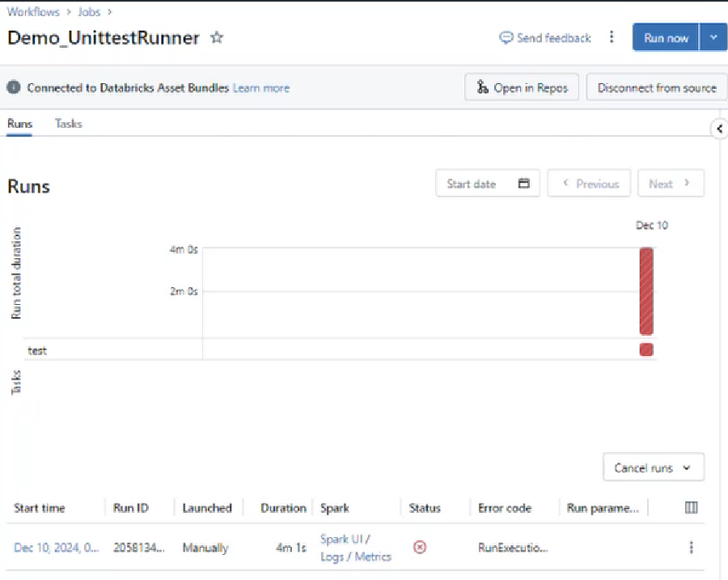Click the Learn more link

point(261,87)
